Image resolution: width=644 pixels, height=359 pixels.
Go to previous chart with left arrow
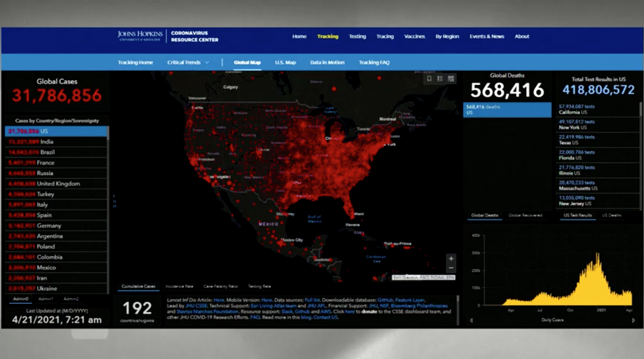471,320
